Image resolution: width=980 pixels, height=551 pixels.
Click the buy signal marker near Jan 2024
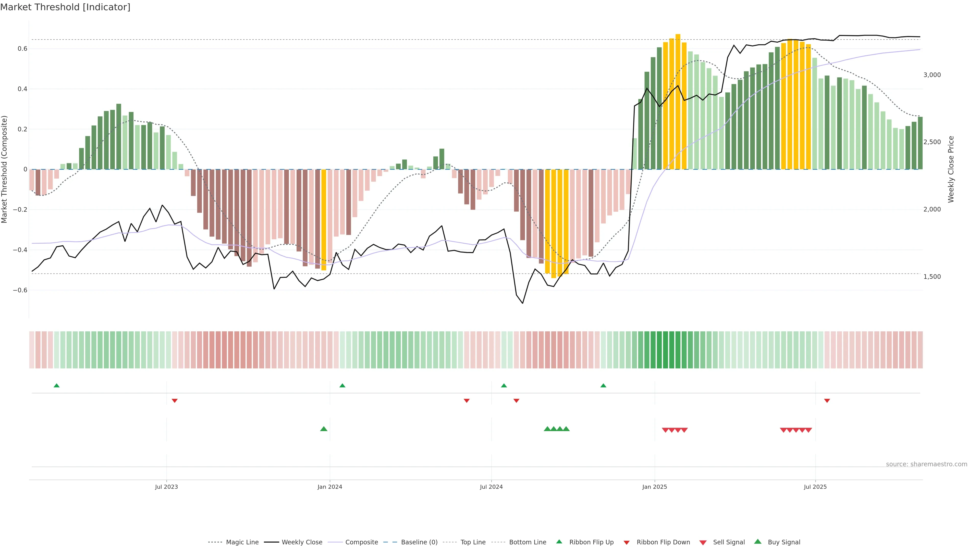click(324, 429)
